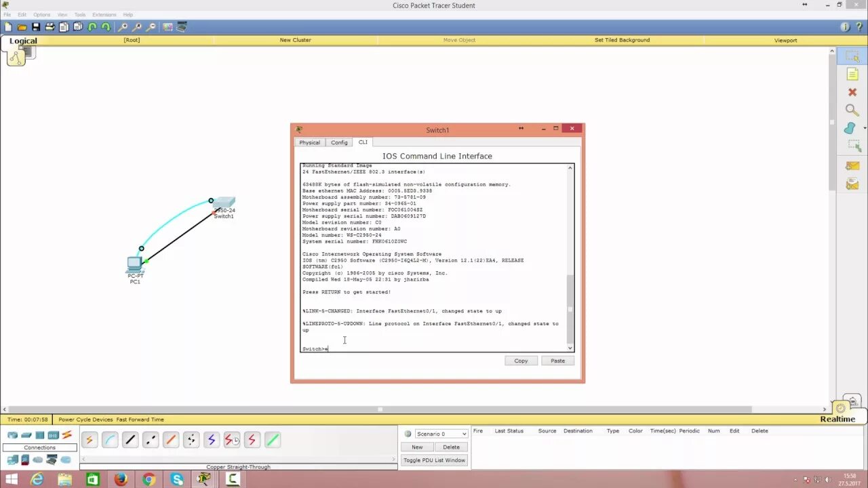Open the Help question mark icon

coord(859,27)
